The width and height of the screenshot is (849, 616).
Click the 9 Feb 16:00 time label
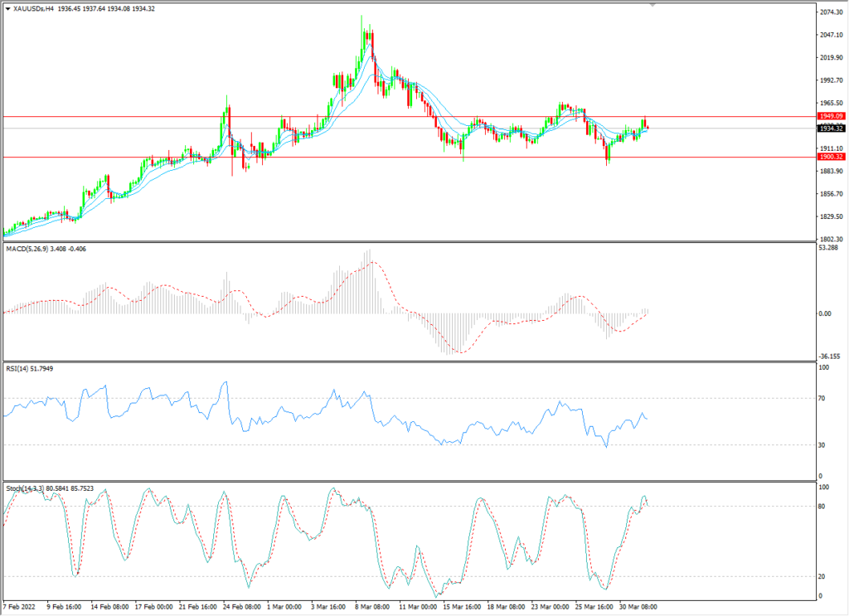click(65, 607)
